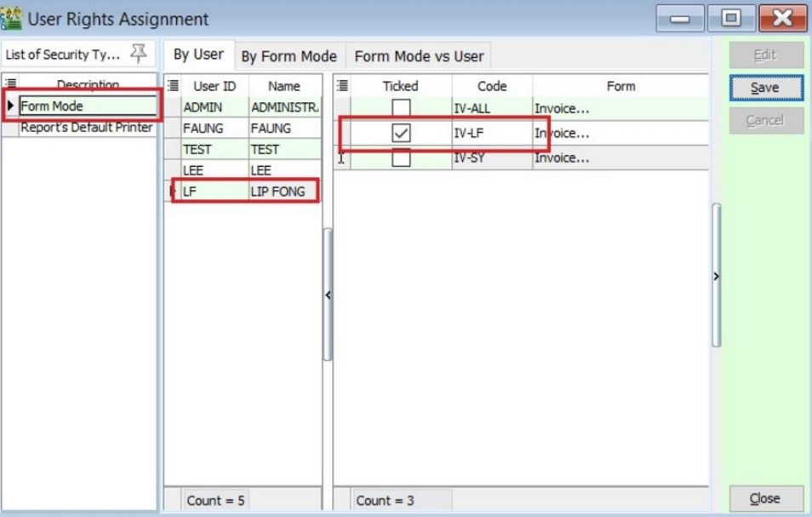The image size is (812, 517).
Task: Open grid menu icon beside User ID header
Action: click(173, 85)
